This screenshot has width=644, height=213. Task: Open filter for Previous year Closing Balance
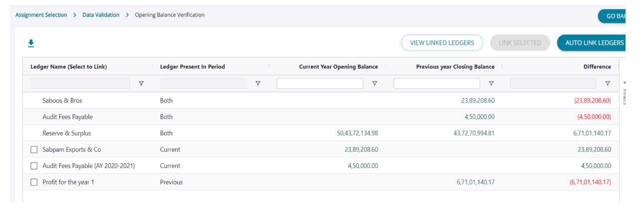point(491,83)
